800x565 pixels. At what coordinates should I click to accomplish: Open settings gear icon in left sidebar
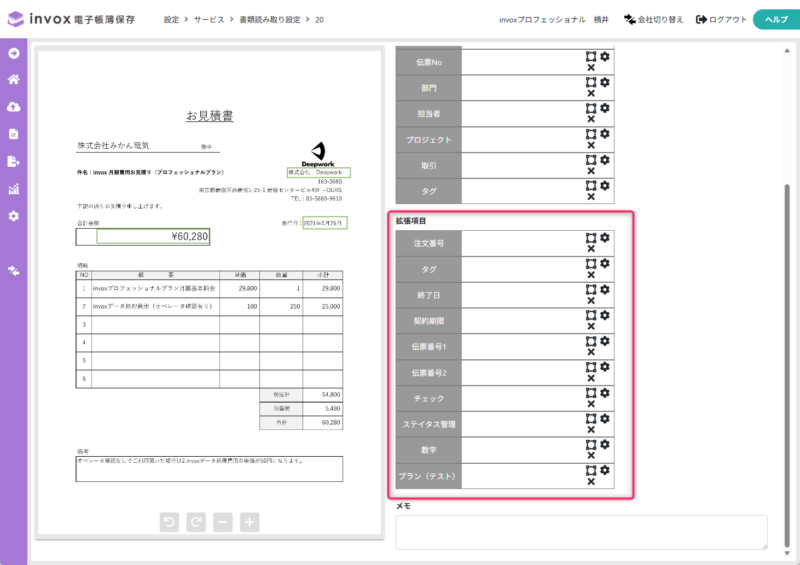click(14, 216)
